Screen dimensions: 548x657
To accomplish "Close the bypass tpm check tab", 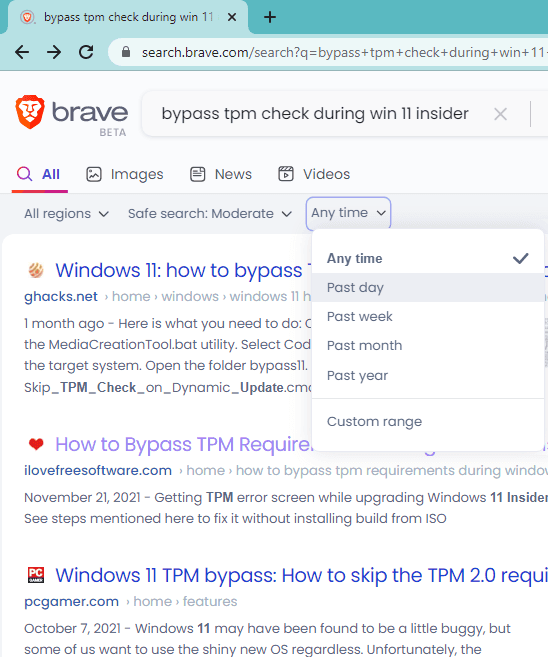I will pos(232,17).
